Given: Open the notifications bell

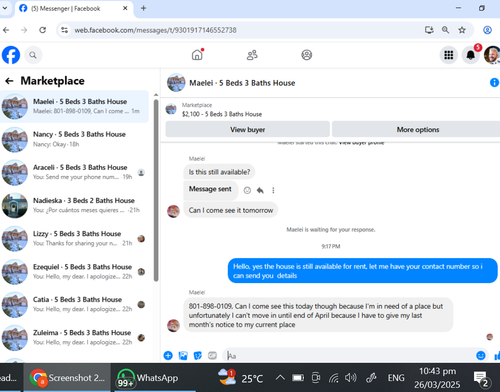Looking at the screenshot, I should tap(470, 55).
